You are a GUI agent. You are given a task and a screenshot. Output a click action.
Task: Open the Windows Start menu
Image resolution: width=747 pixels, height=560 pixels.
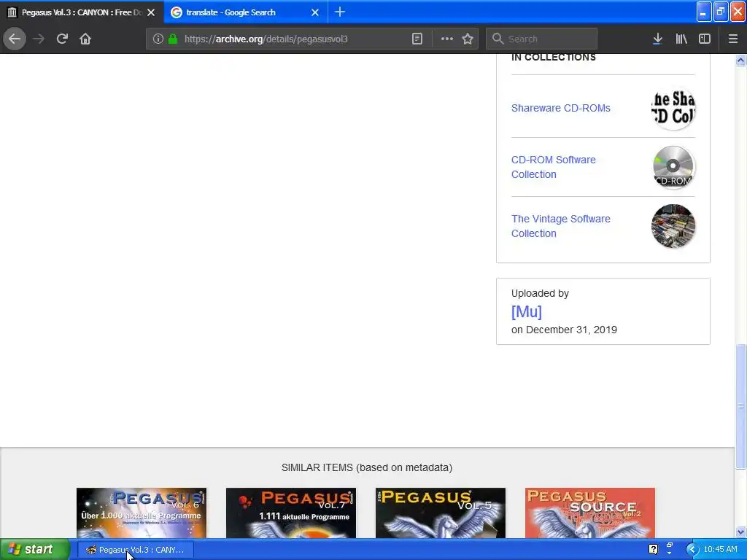pyautogui.click(x=34, y=550)
